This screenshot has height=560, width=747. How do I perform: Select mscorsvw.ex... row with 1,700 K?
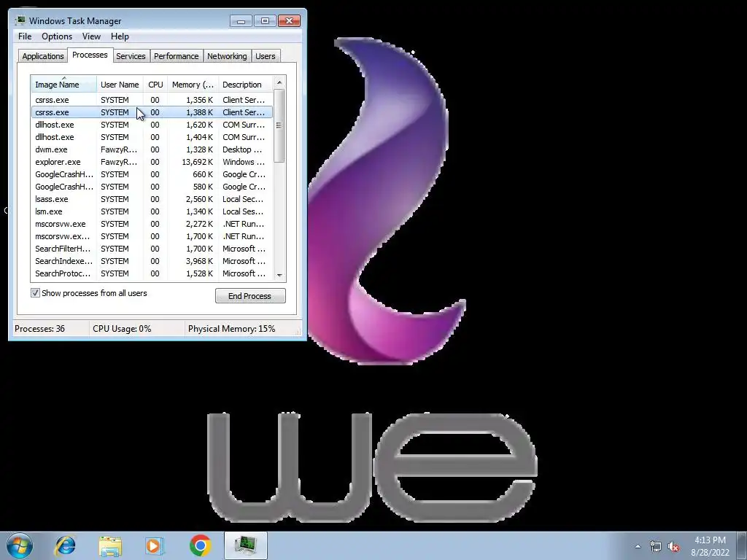[x=152, y=236]
